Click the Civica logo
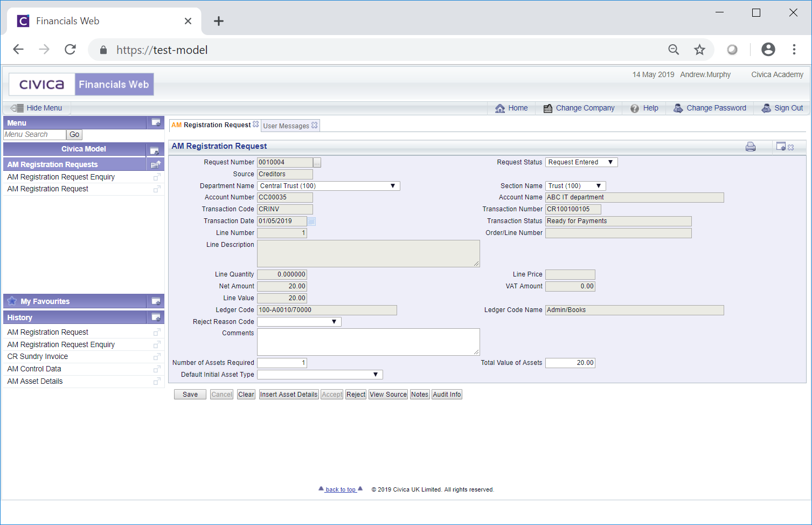 pos(42,85)
